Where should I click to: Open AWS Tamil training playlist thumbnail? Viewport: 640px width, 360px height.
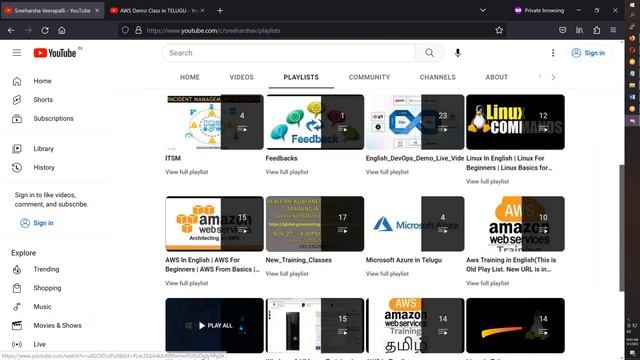pos(415,325)
